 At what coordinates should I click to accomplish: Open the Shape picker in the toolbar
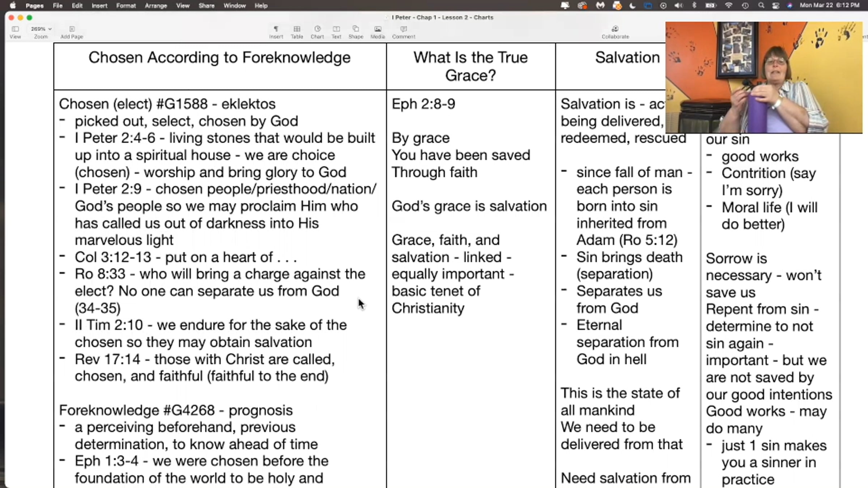[x=356, y=32]
